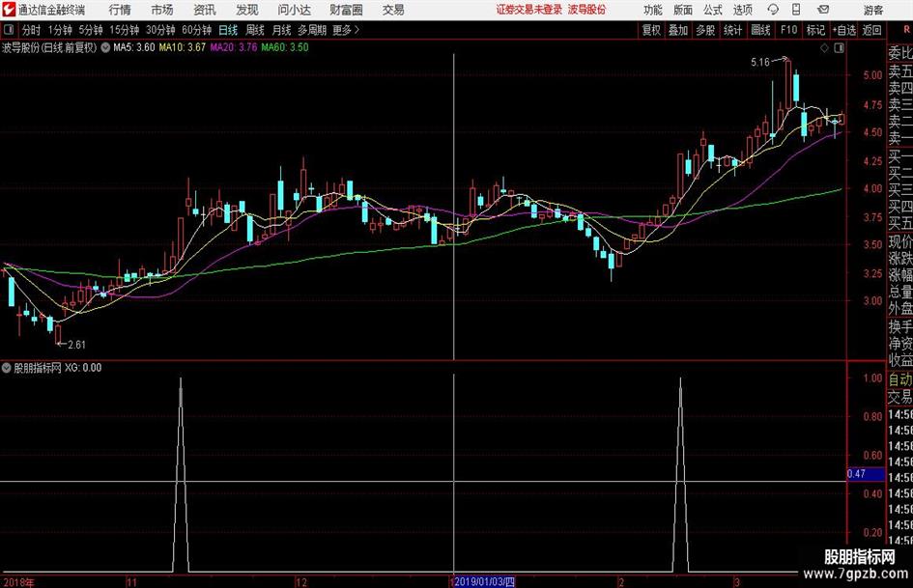913x588 pixels.
Task: Open 多周期 multi-period view
Action: (312, 30)
